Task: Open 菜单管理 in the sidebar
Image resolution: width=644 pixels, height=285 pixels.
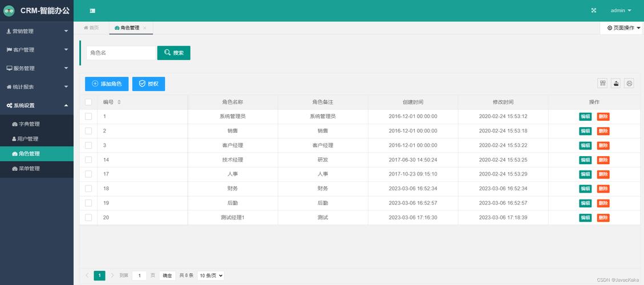Action: tap(37, 168)
